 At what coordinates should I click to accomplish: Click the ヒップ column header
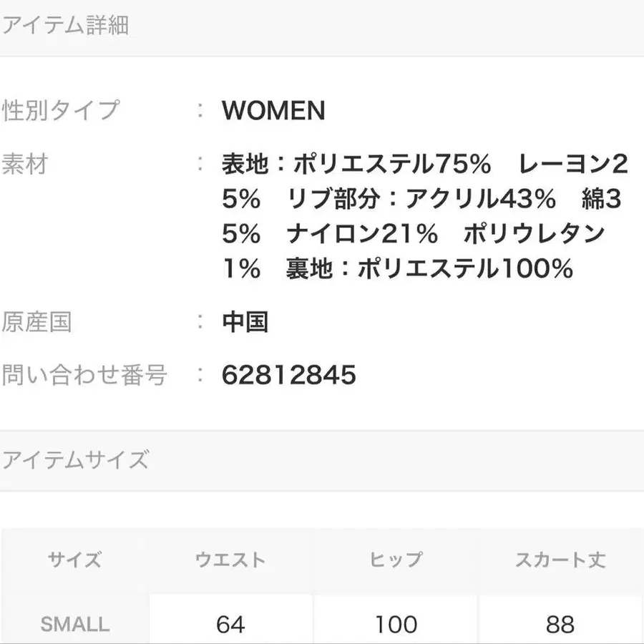pyautogui.click(x=396, y=560)
